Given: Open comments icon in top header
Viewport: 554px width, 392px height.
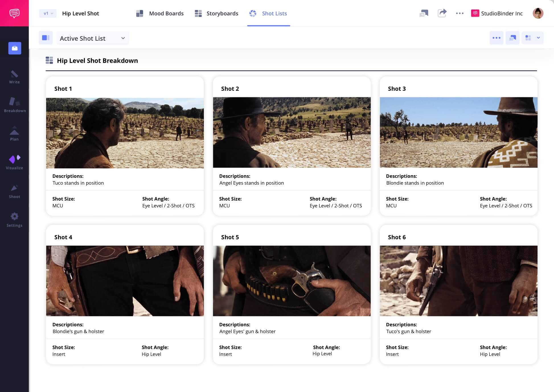Looking at the screenshot, I should tap(424, 13).
